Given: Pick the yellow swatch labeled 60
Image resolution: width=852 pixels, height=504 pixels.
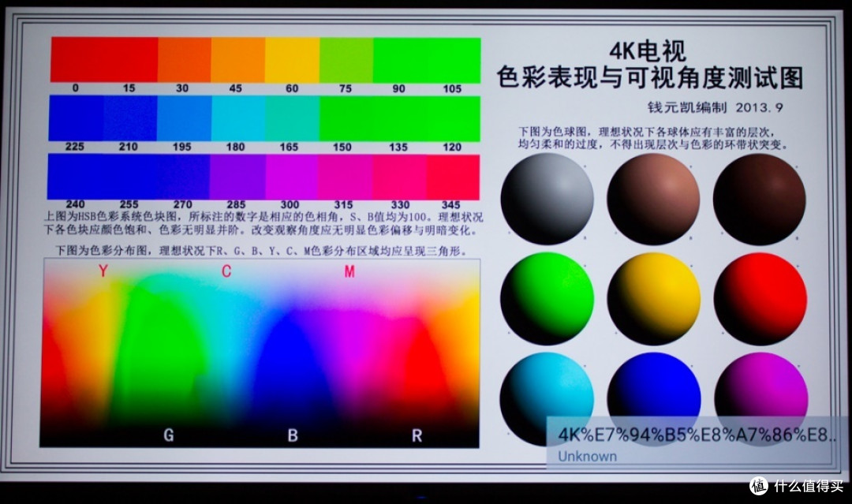Looking at the screenshot, I should point(292,60).
